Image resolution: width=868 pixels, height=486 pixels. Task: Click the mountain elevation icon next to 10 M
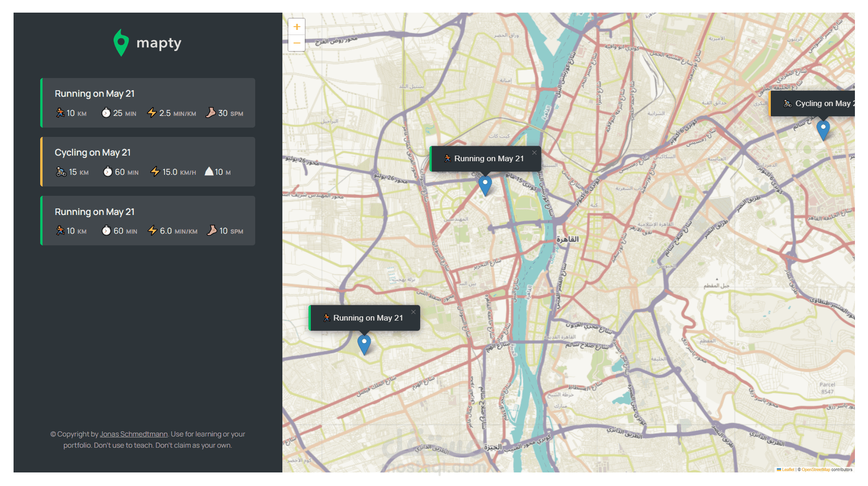(209, 172)
